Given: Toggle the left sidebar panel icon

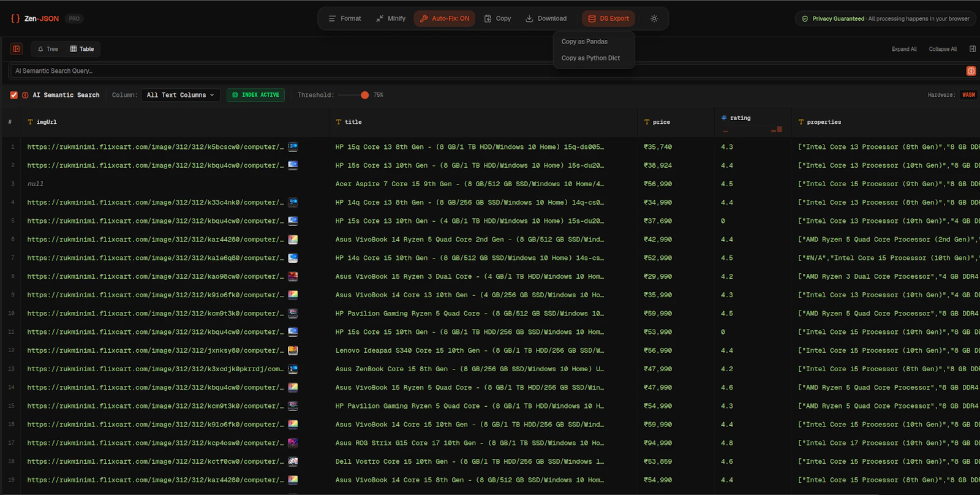Looking at the screenshot, I should (17, 49).
